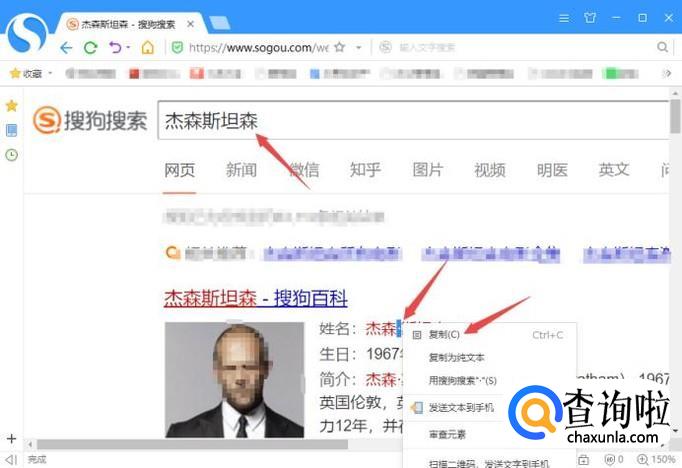Switch to the 图片 search tab
This screenshot has height=468, width=682.
point(428,169)
